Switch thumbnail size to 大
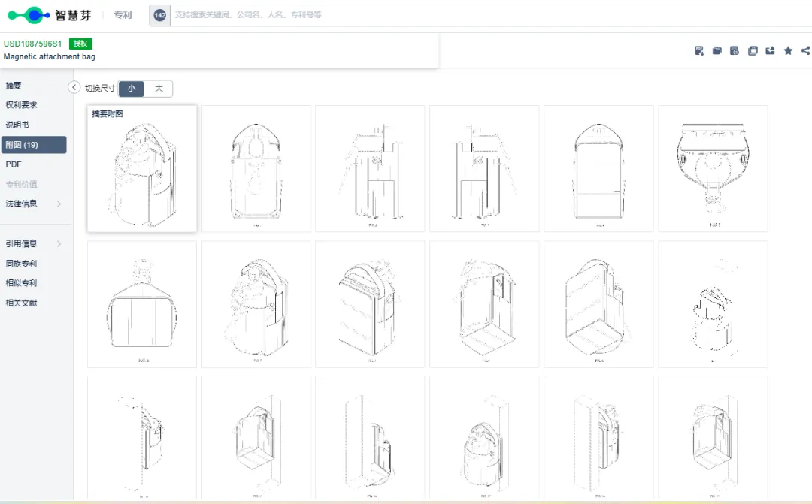 159,89
